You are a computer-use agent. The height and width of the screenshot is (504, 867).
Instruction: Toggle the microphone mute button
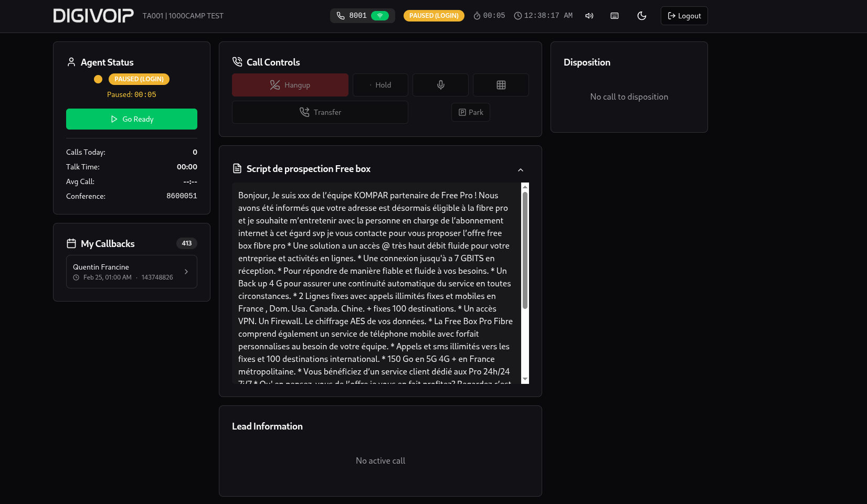(441, 85)
